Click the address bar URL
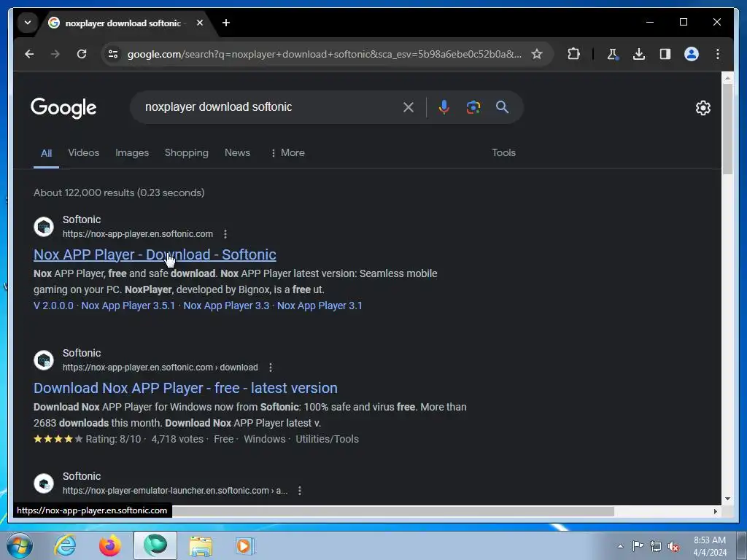Screen dimensions: 747x560 click(x=324, y=54)
